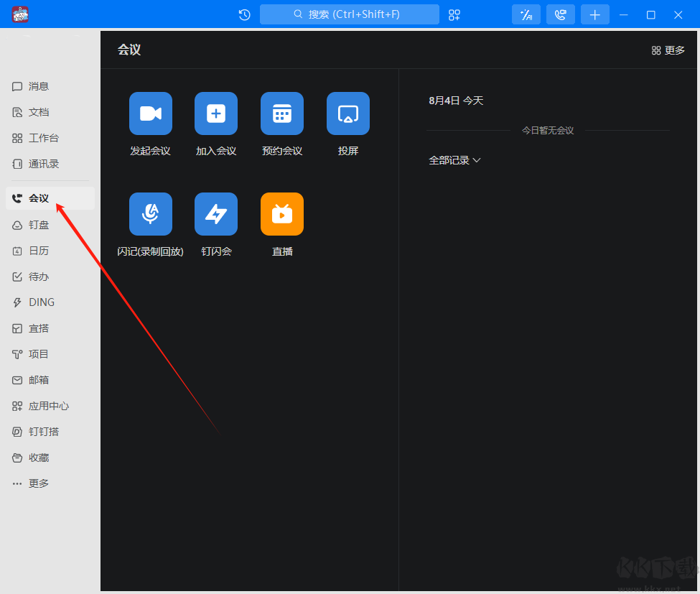The height and width of the screenshot is (594, 700).
Task: Maximize the DingTalk window
Action: pos(651,15)
